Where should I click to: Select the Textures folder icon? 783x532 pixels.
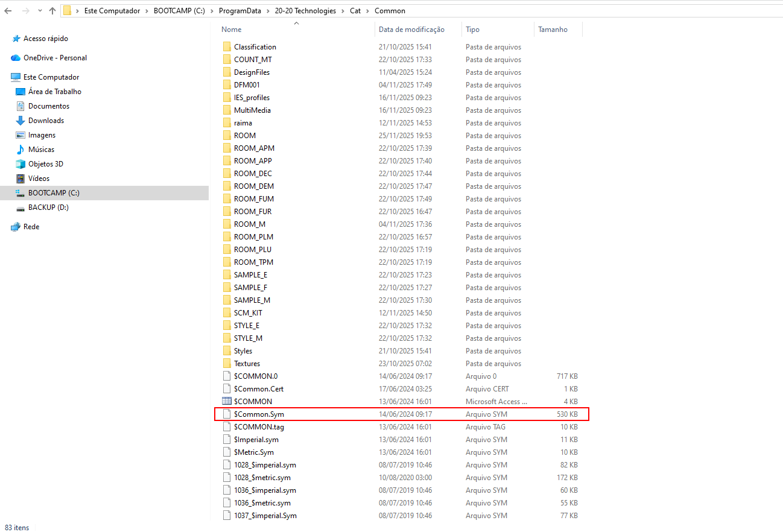pos(227,364)
